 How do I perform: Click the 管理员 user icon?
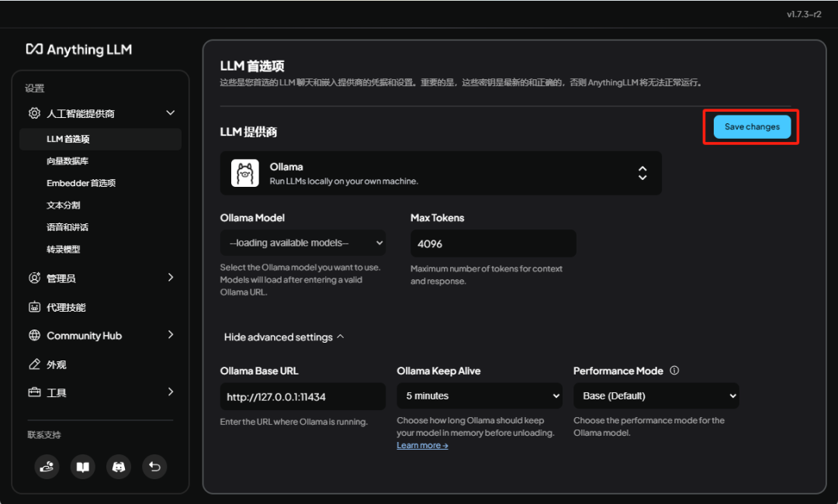point(34,278)
